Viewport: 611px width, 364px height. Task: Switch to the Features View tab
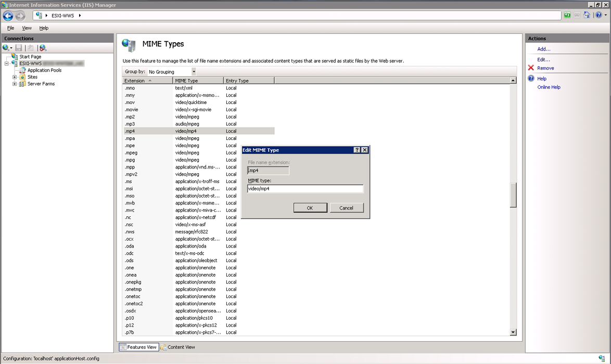pos(138,347)
